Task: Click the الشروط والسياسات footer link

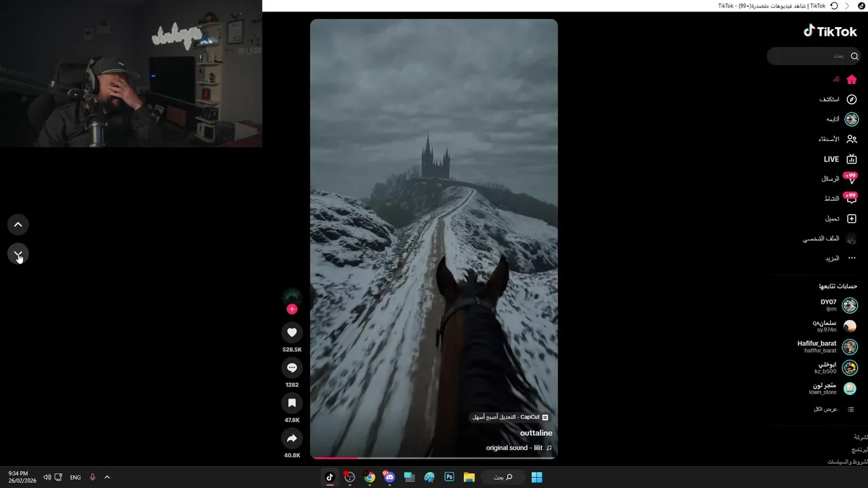Action: pos(847,462)
